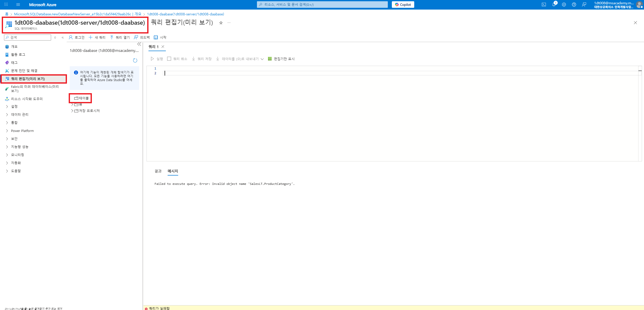Click the help question mark icon
This screenshot has height=310, width=644.
pos(574,5)
